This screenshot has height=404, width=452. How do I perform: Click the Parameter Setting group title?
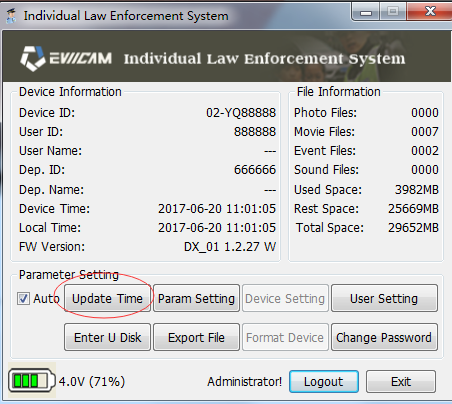(x=69, y=275)
